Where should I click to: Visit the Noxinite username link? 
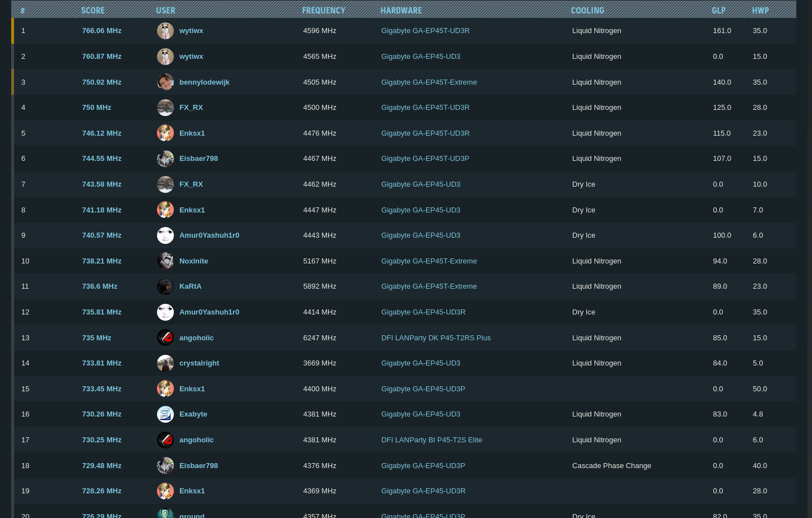click(x=193, y=261)
